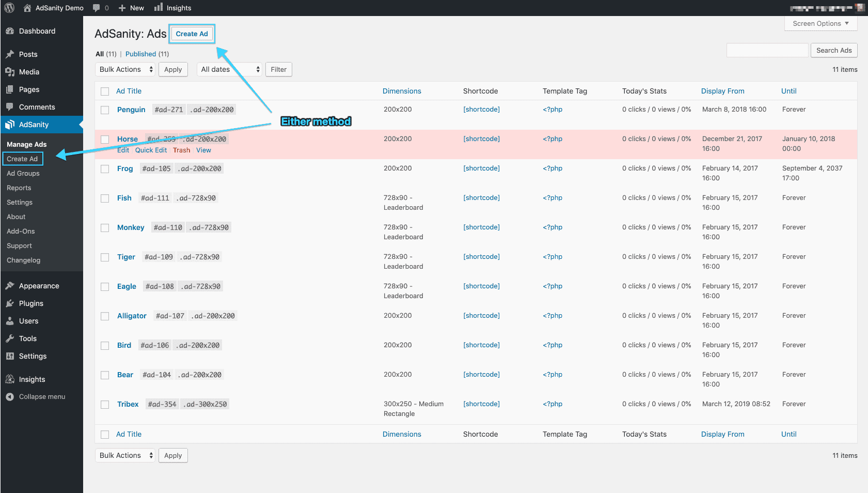
Task: Open AdSanity Settings submenu item
Action: point(20,202)
